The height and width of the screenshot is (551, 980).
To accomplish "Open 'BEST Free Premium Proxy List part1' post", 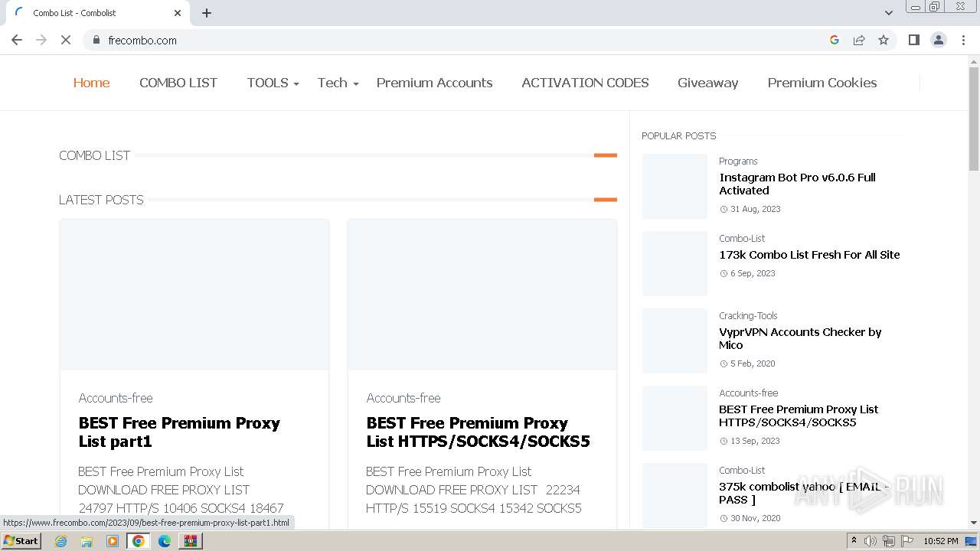I will [x=179, y=432].
